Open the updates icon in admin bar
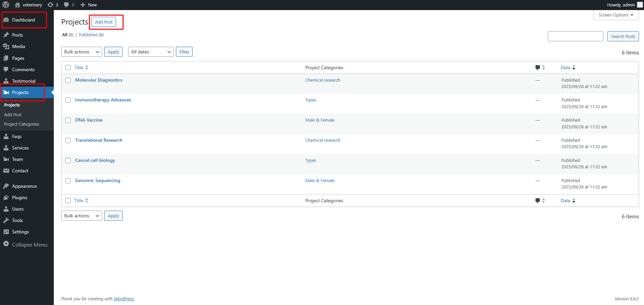 (x=50, y=5)
